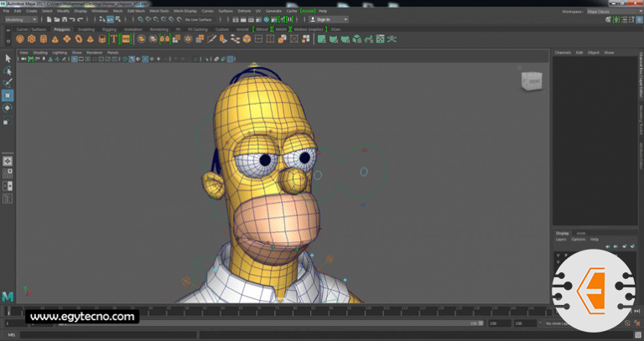The image size is (644, 341).
Task: Toggle layer visibility V in first layer row
Action: tap(558, 256)
